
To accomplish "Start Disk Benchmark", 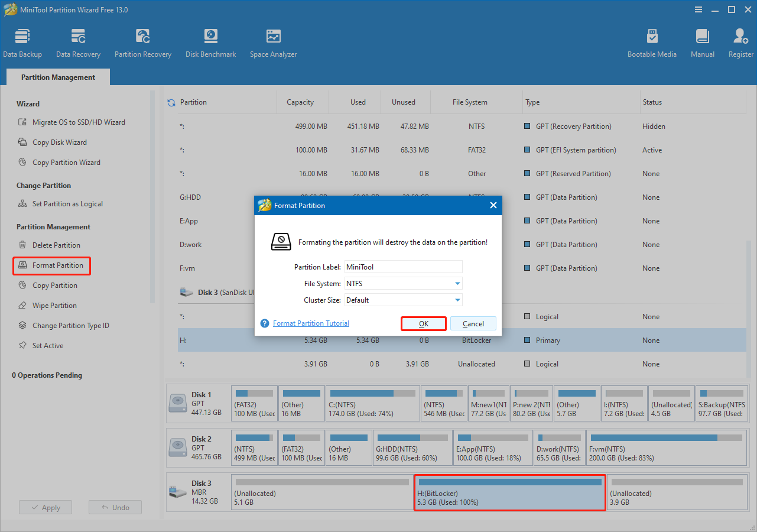I will (210, 41).
